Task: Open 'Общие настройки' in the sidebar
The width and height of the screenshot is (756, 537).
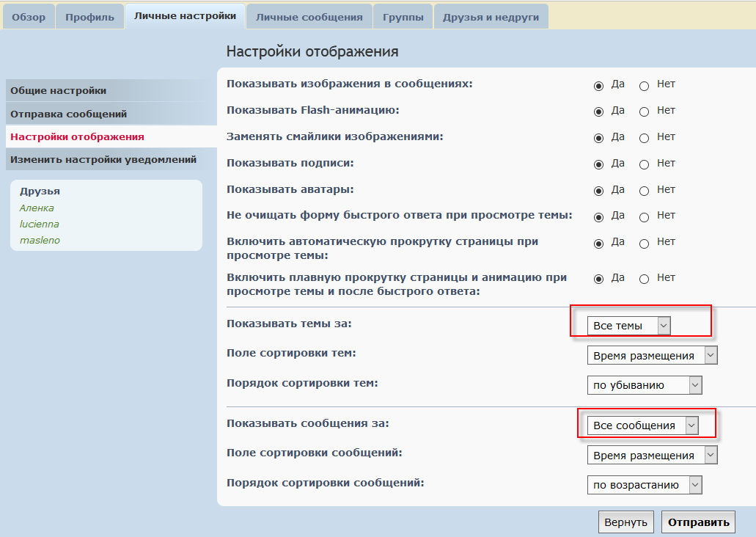Action: 59,90
